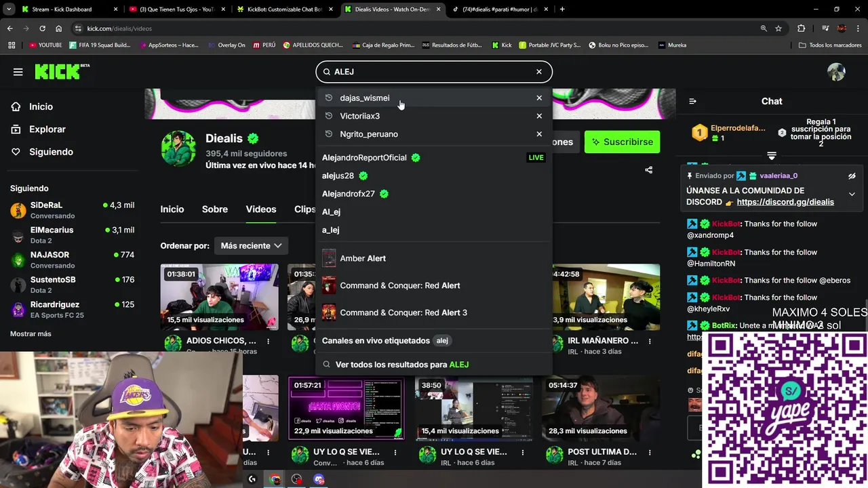Open SustentoSB followed channel
This screenshot has width=868, height=488.
pos(71,285)
